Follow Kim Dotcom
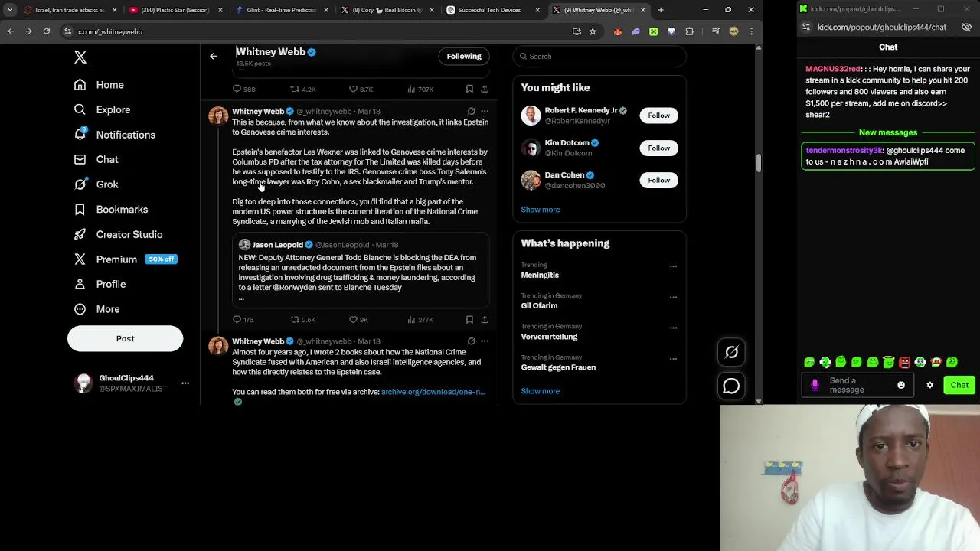This screenshot has width=980, height=551. (658, 148)
